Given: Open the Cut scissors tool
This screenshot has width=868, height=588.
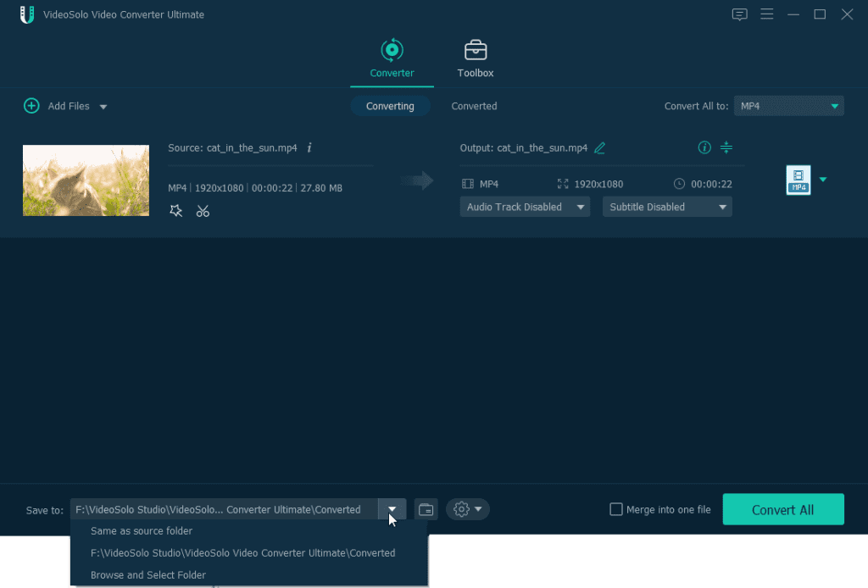Looking at the screenshot, I should click(203, 211).
